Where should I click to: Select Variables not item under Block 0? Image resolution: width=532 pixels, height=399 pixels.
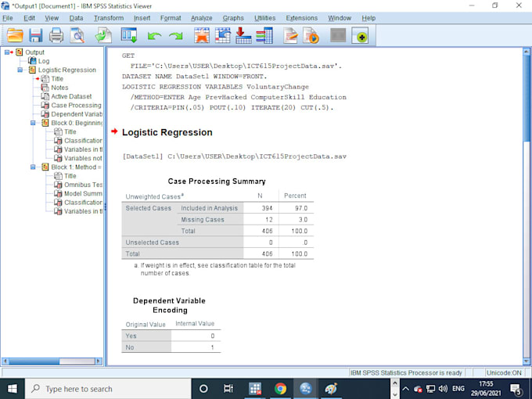pyautogui.click(x=83, y=158)
